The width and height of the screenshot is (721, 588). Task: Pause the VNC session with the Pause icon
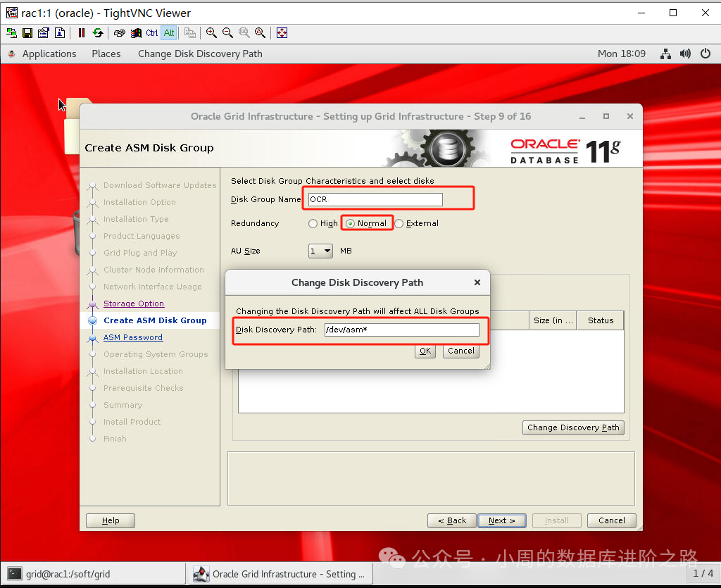82,32
